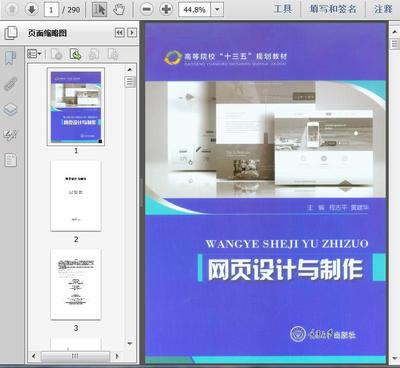Zoom out with the minus button
The height and width of the screenshot is (368, 400).
coord(147,9)
